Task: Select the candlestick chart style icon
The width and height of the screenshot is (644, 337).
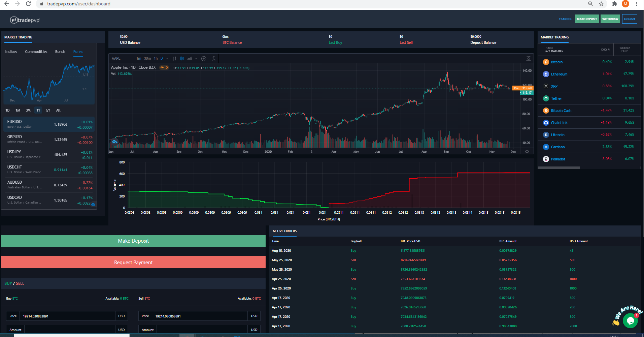Action: [182, 58]
